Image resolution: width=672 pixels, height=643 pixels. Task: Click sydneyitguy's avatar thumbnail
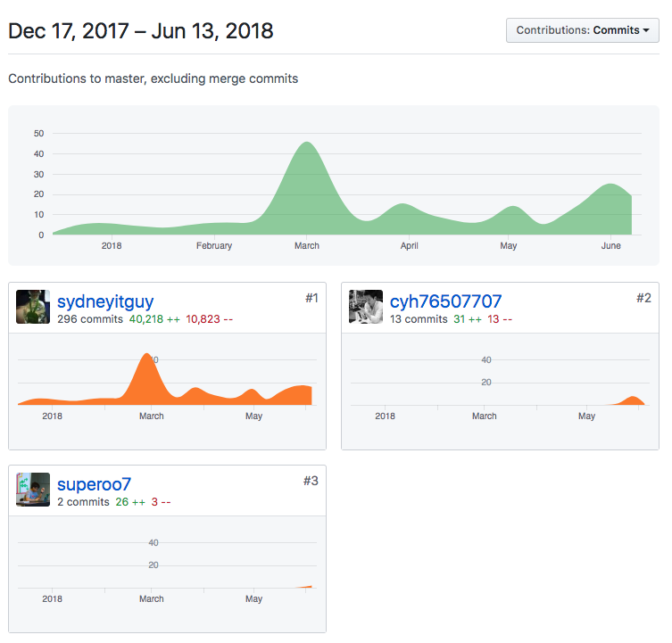(33, 307)
